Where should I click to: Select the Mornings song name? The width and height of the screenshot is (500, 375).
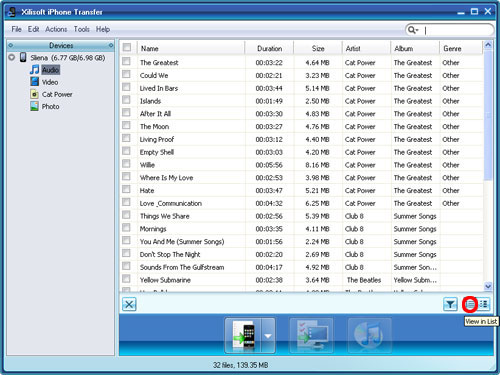pyautogui.click(x=153, y=229)
